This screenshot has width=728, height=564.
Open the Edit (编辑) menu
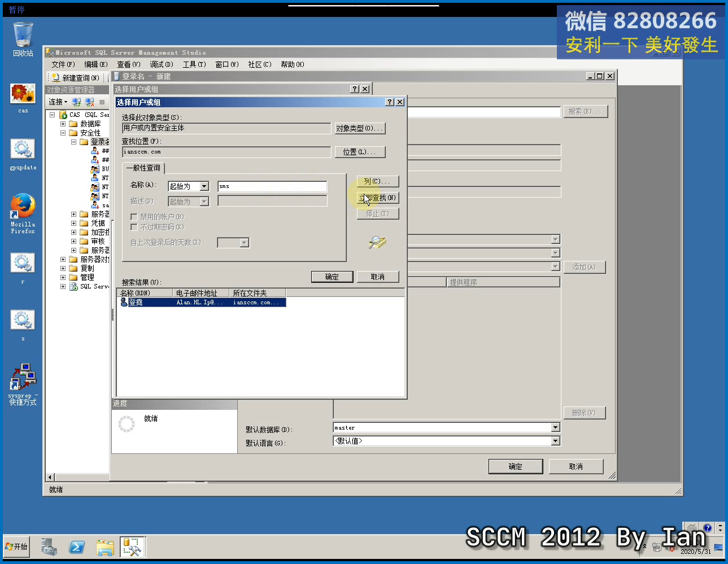click(95, 64)
